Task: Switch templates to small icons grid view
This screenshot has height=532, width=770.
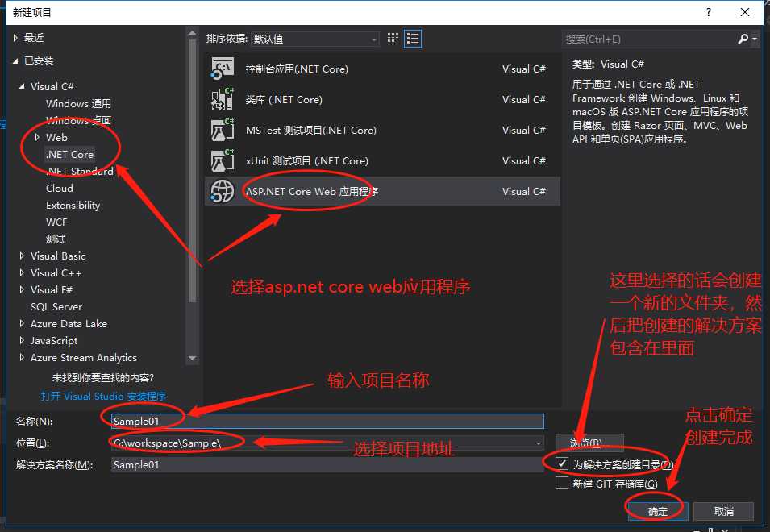Action: (x=393, y=39)
